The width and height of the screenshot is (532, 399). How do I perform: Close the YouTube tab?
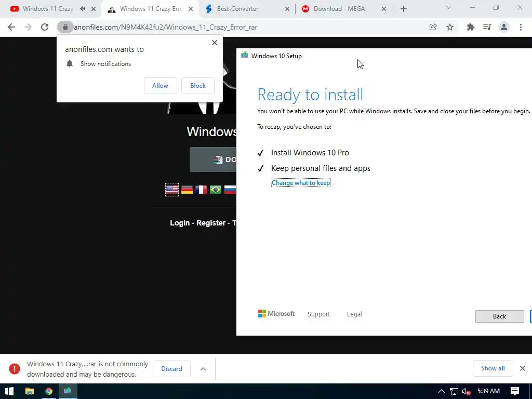coord(94,9)
